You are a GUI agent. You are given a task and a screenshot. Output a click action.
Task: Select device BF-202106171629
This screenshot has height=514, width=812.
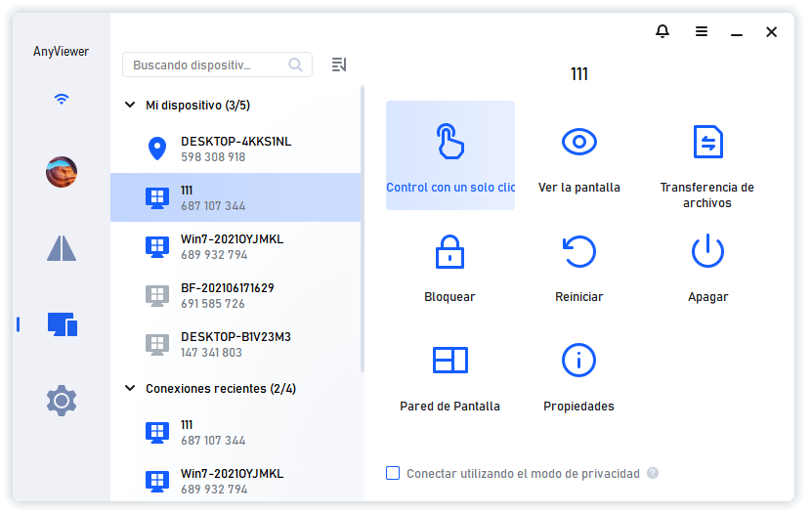pos(235,295)
